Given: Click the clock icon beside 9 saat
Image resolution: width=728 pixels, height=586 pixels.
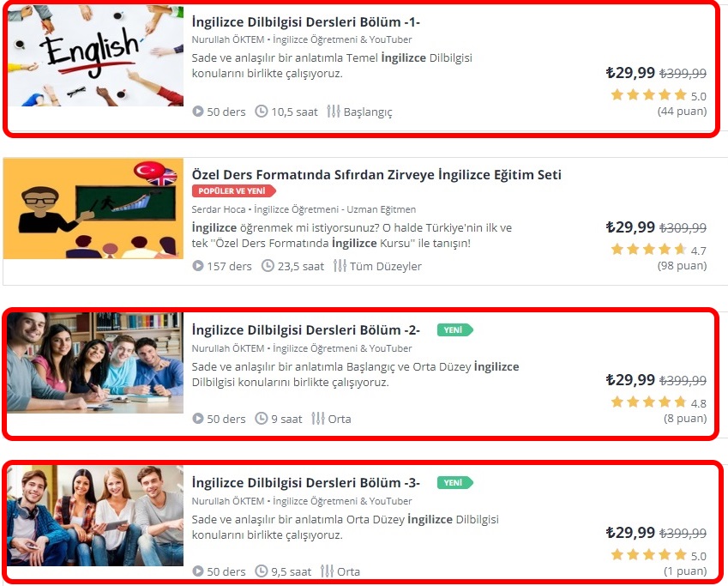Looking at the screenshot, I should 262,419.
